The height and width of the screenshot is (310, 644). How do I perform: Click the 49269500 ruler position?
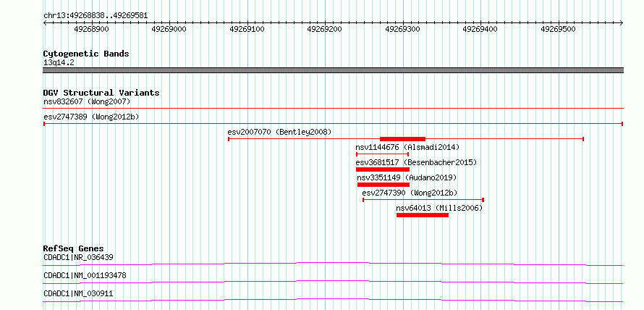tap(558, 29)
